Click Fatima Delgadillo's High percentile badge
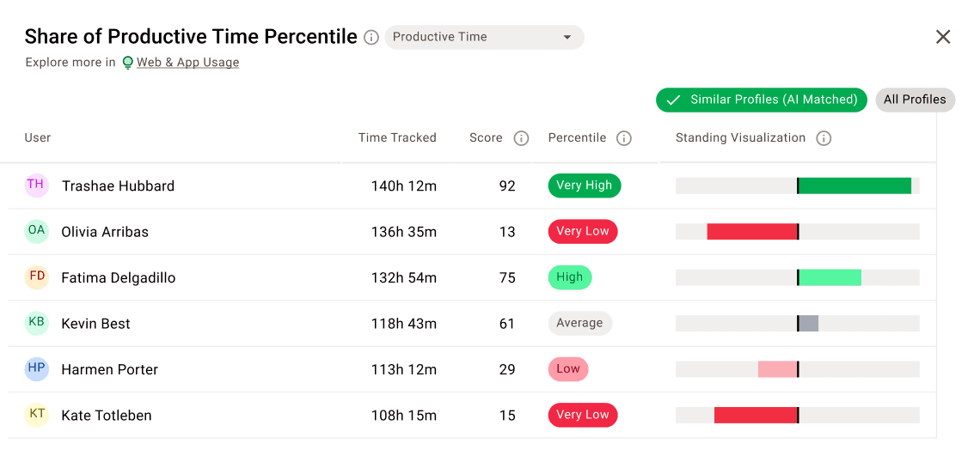Screen dimensions: 980x462 click(x=569, y=277)
